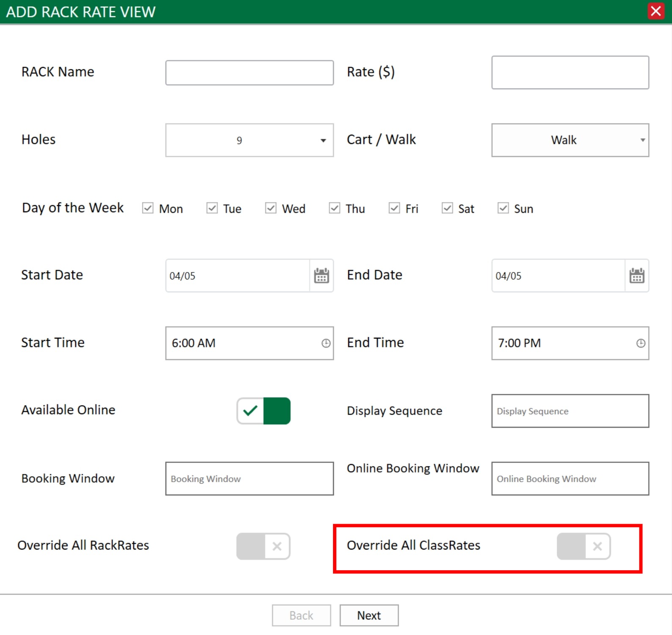
Task: Uncheck the Tue checkbox
Action: pyautogui.click(x=212, y=208)
